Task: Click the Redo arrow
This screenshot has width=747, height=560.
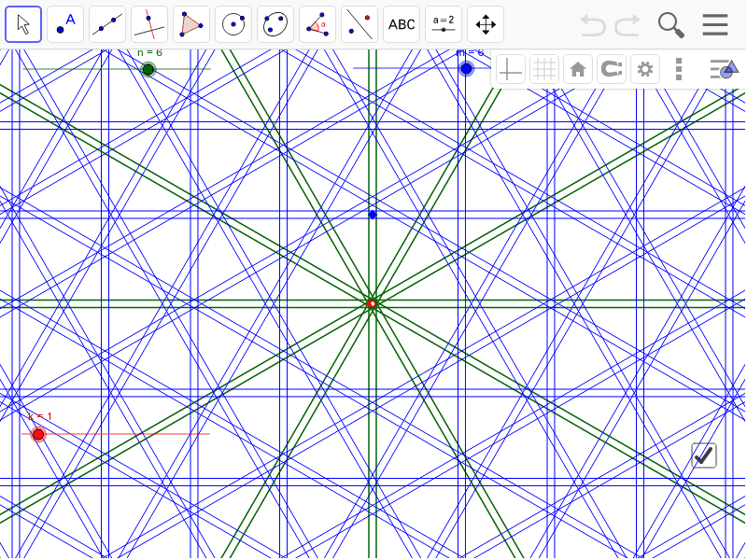Action: point(627,25)
